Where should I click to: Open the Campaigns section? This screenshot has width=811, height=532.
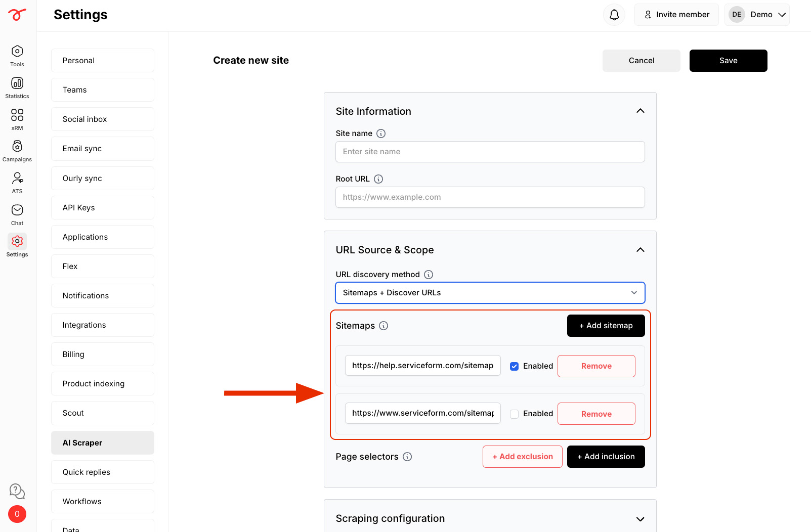coord(17,151)
